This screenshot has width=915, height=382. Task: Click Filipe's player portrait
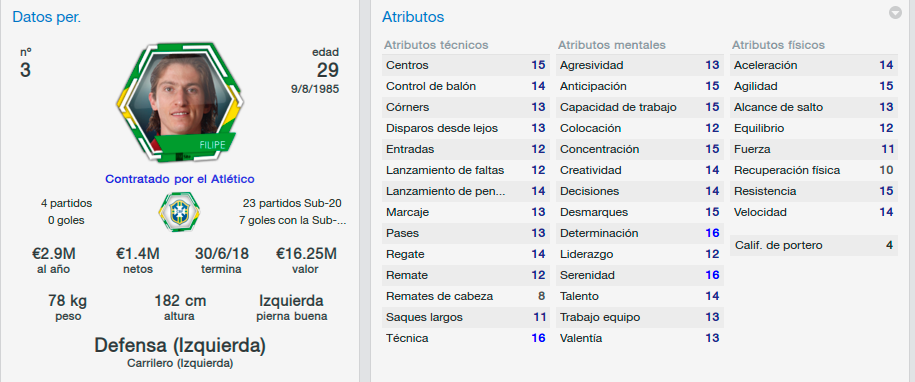coord(180,103)
